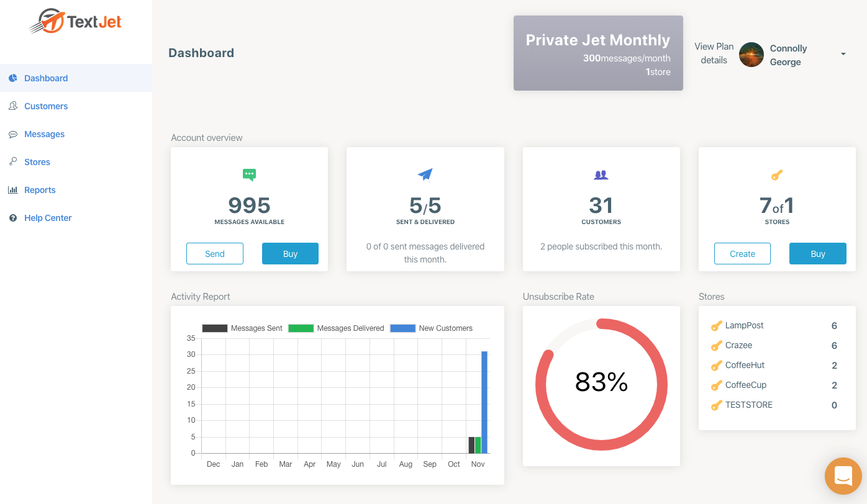Click the key icon beside CoffeeHut
This screenshot has width=867, height=504.
[716, 366]
